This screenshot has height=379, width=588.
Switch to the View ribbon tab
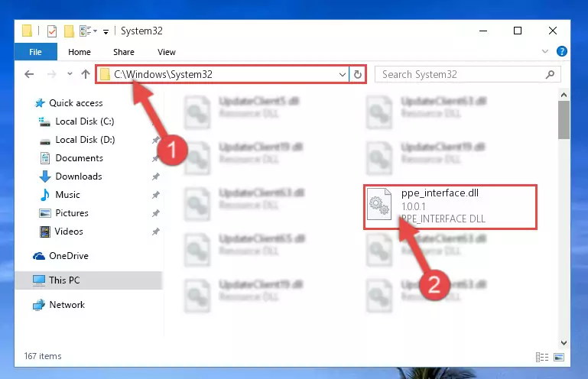pos(167,52)
